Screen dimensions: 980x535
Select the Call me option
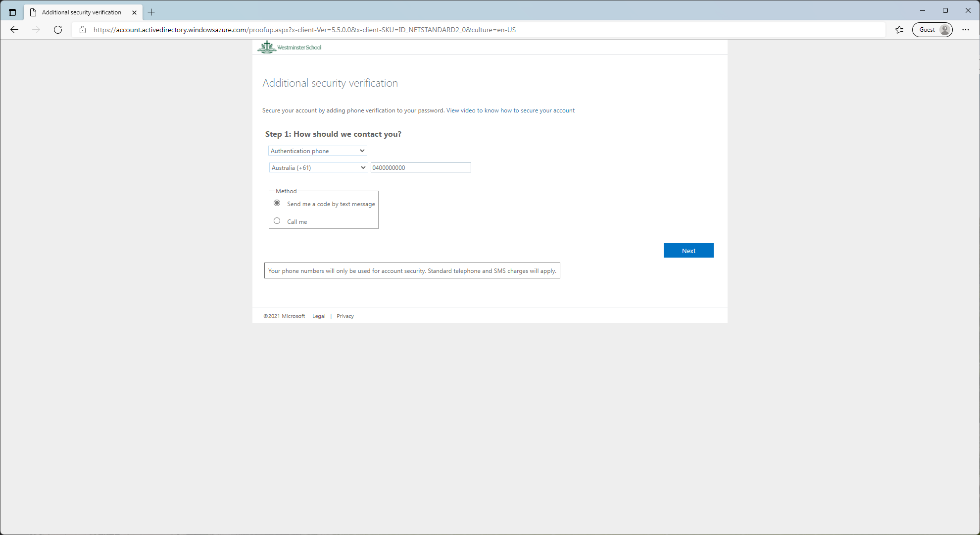point(277,220)
